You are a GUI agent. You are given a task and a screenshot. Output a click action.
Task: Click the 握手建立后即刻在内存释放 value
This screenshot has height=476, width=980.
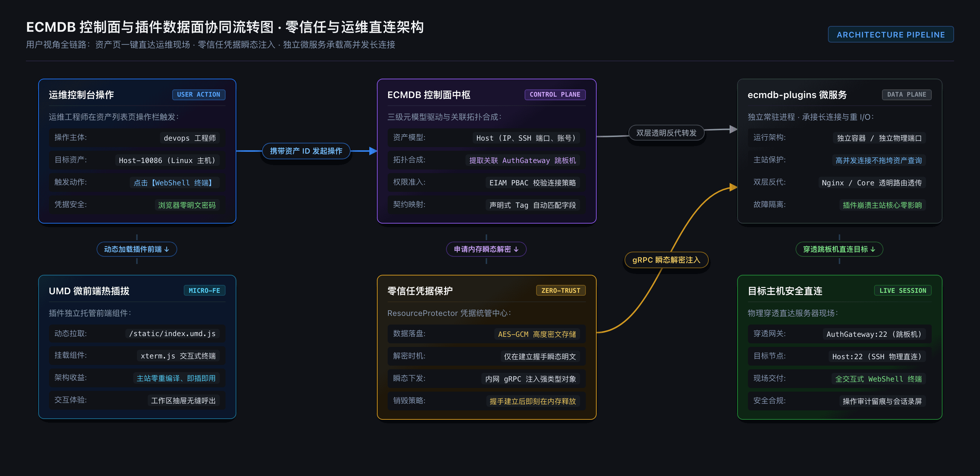pyautogui.click(x=533, y=401)
